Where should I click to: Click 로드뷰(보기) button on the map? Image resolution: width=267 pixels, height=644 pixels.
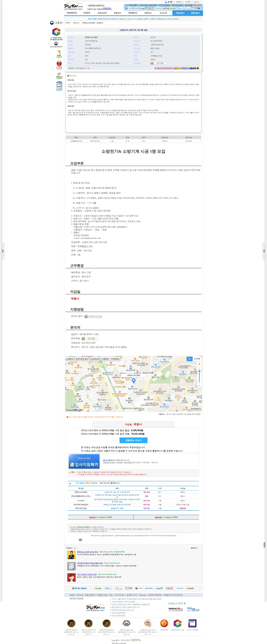click(x=196, y=409)
